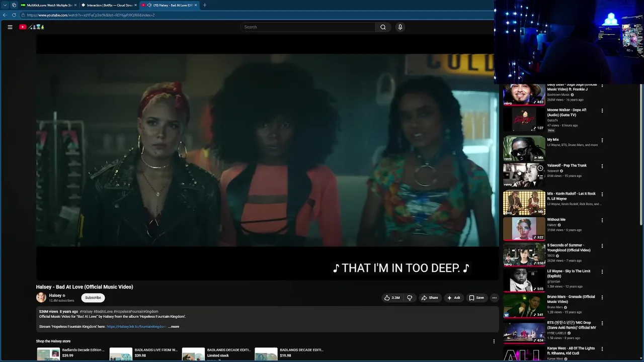Open the Shop the Halsey store options menu
644x362 pixels.
click(494, 341)
